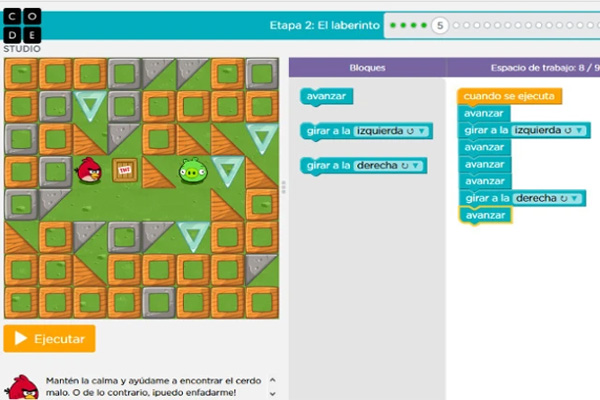600x400 pixels.
Task: Run the program with Ejecutar
Action: (49, 338)
